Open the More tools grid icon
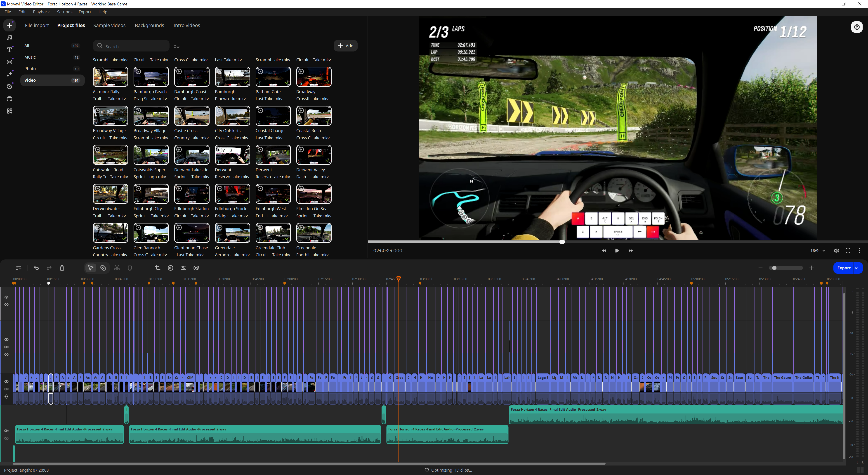This screenshot has height=475, width=868. tap(9, 111)
